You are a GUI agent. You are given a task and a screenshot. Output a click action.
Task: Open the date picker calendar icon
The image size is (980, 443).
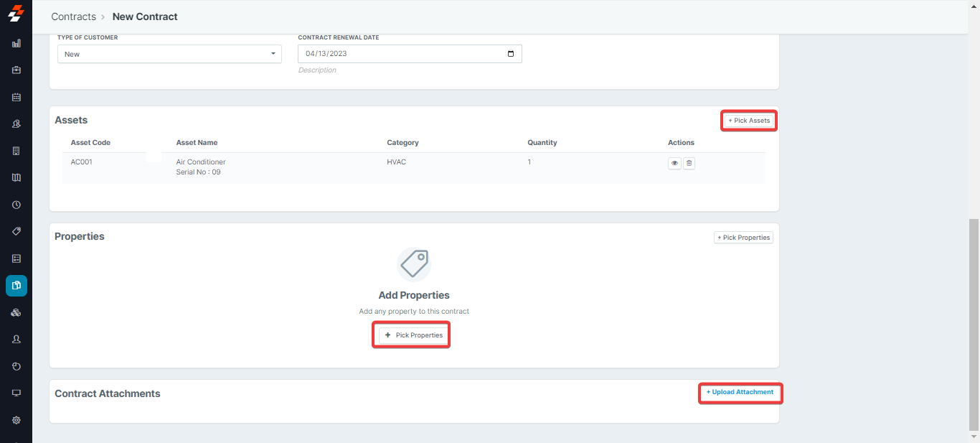510,54
